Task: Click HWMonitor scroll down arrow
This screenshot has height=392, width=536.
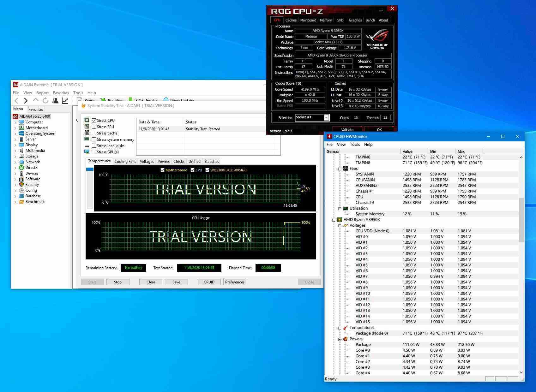Action: pyautogui.click(x=521, y=372)
